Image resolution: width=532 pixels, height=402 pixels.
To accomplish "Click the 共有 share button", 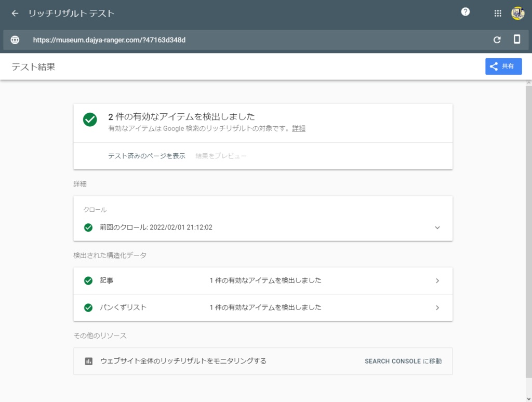I will pyautogui.click(x=503, y=66).
